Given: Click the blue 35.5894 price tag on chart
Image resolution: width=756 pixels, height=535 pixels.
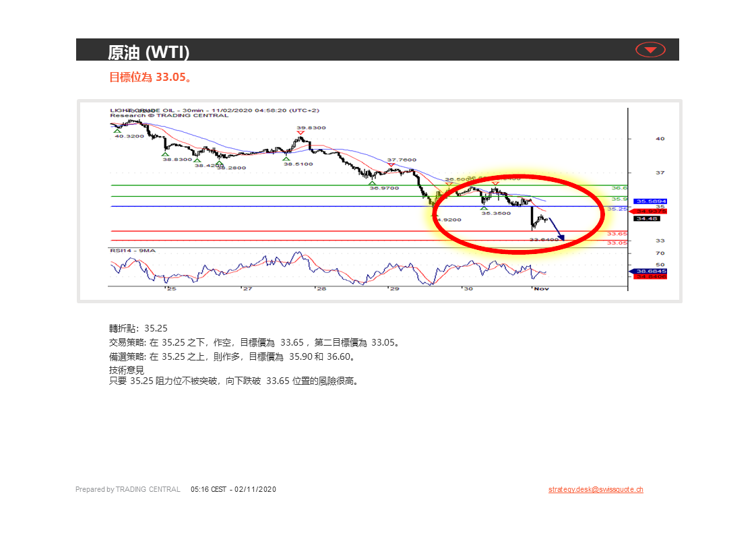Looking at the screenshot, I should (650, 201).
